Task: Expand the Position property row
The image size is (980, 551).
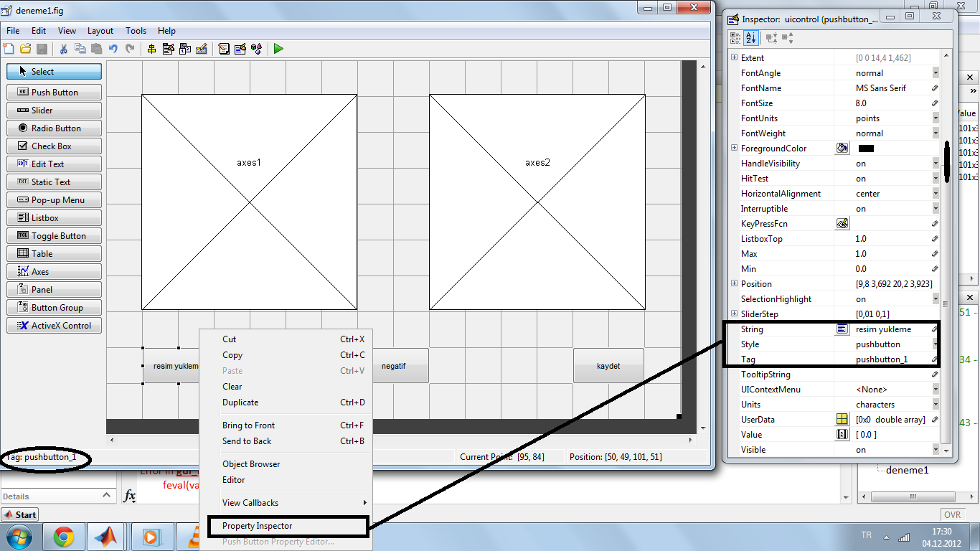Action: [734, 283]
